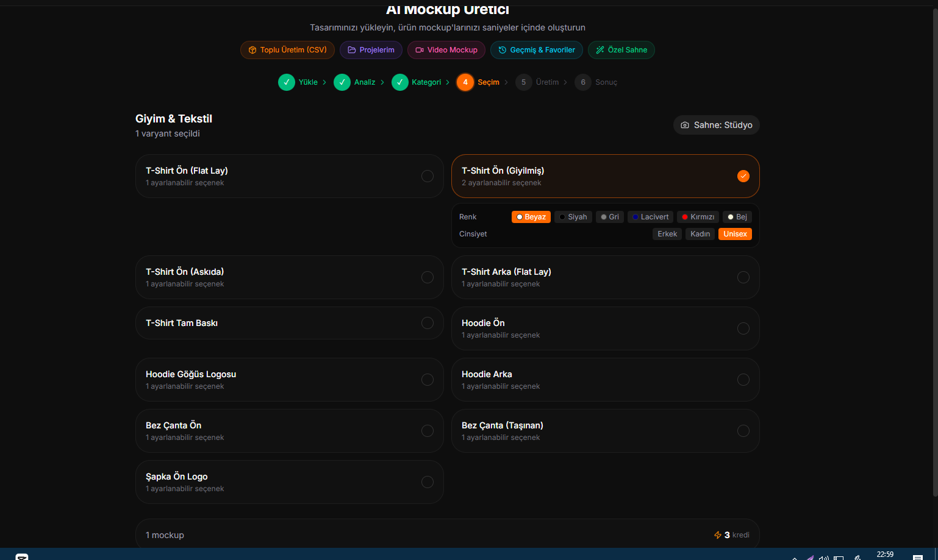Go back to the Yükle step
The height and width of the screenshot is (560, 938).
[298, 82]
